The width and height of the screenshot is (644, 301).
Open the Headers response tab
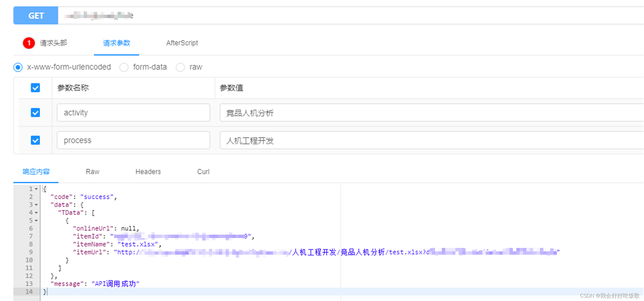pyautogui.click(x=148, y=172)
